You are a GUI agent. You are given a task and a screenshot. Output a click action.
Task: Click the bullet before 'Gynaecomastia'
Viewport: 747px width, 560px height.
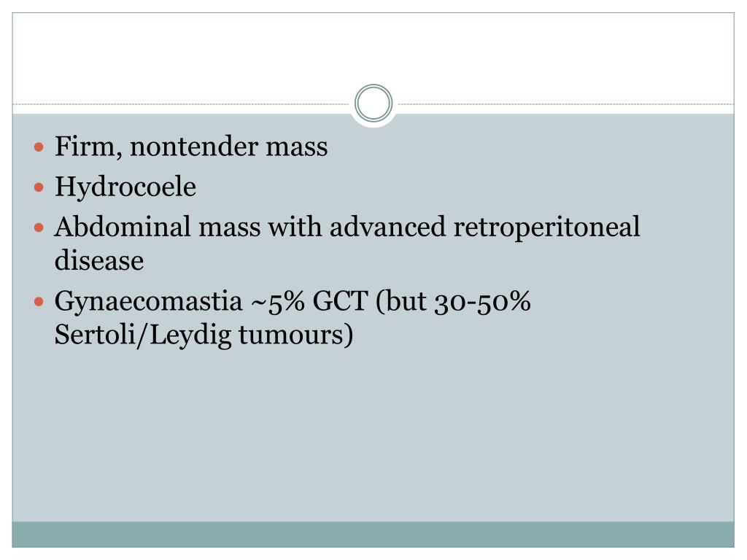(x=39, y=301)
